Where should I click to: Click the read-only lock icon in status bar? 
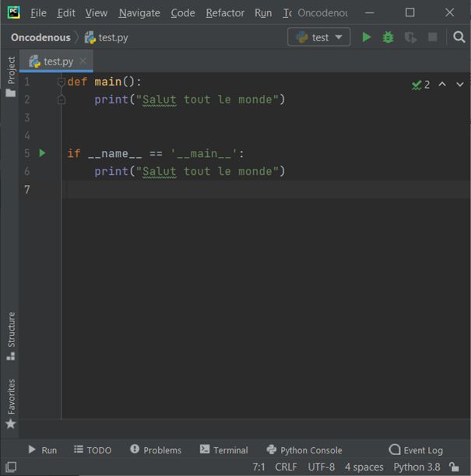[454, 467]
